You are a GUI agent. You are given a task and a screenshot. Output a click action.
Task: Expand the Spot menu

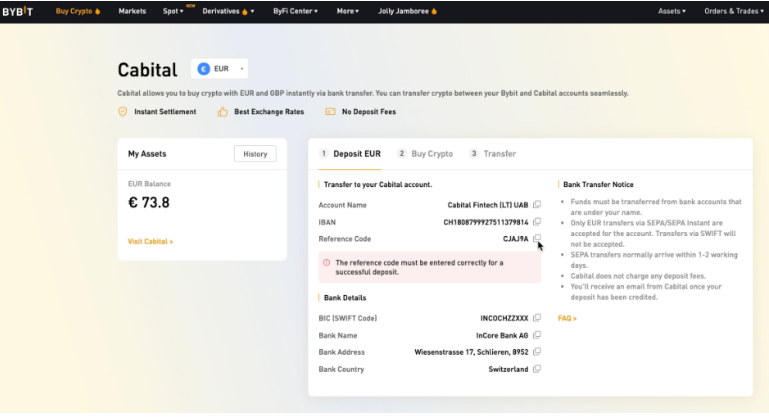[173, 11]
